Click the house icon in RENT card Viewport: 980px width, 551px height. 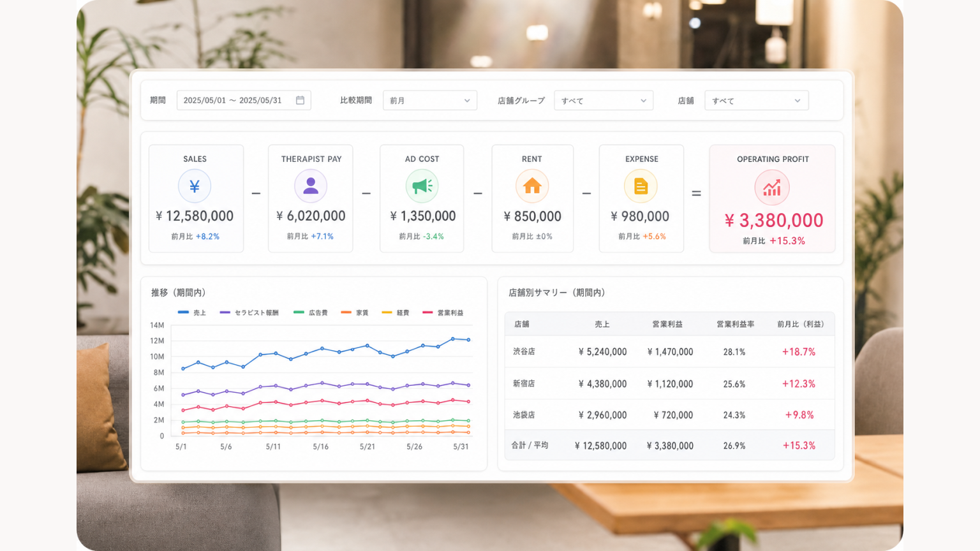pyautogui.click(x=532, y=186)
